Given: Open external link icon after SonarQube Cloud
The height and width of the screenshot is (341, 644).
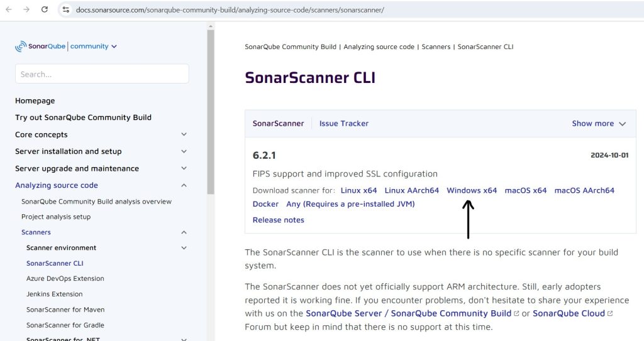Looking at the screenshot, I should [610, 313].
